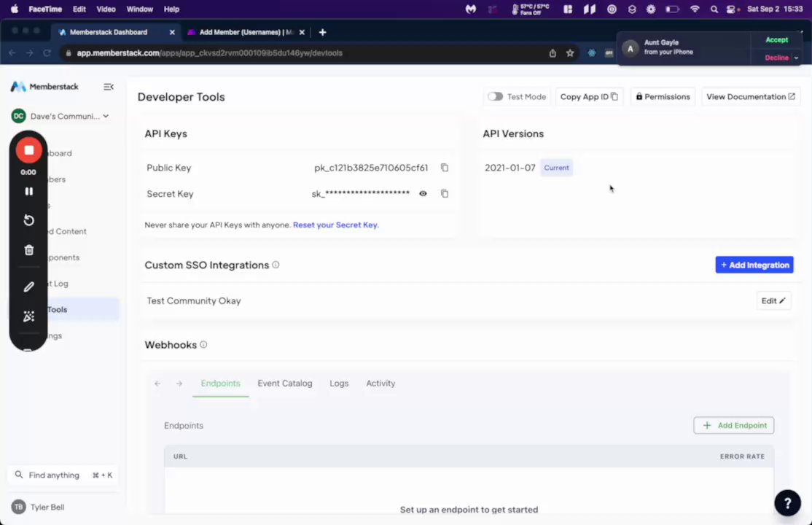This screenshot has width=812, height=525.
Task: Open Malwarebytes menu bar icon
Action: pos(470,9)
